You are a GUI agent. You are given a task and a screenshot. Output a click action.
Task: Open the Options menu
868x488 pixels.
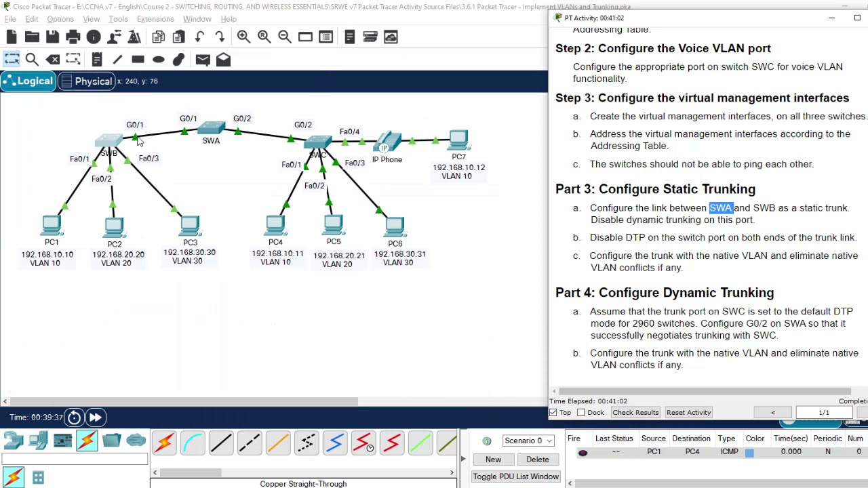60,19
